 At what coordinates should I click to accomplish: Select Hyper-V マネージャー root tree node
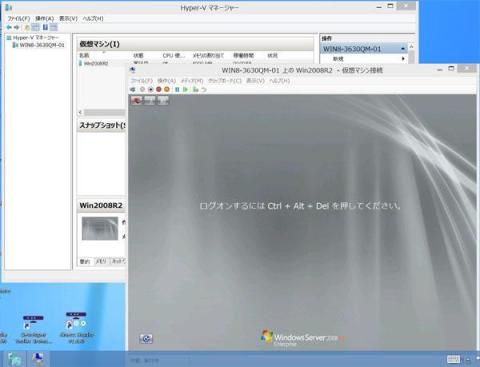point(33,38)
